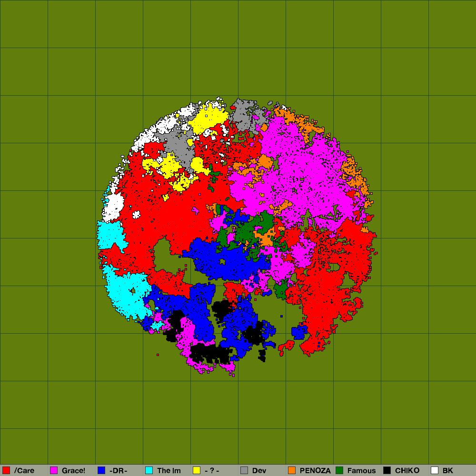
Task: Click the blue -DR- legend swatch
Action: point(101,470)
